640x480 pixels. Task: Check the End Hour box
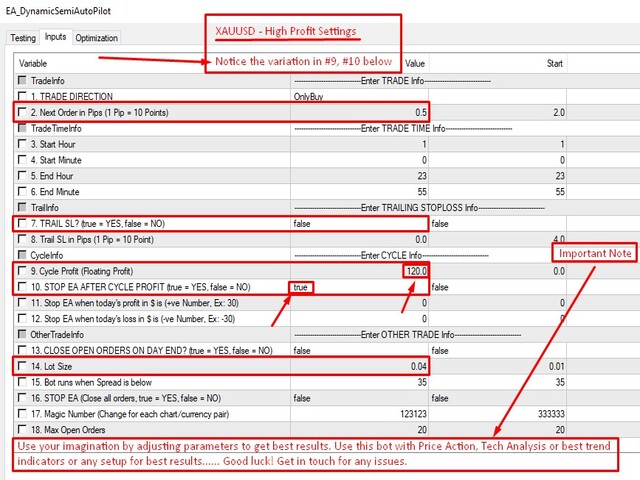[22, 176]
